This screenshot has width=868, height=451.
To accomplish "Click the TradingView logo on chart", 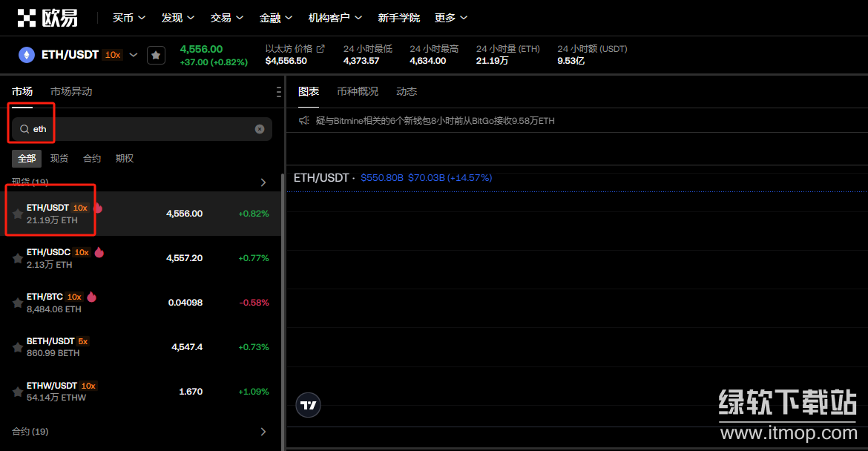I will click(x=308, y=405).
